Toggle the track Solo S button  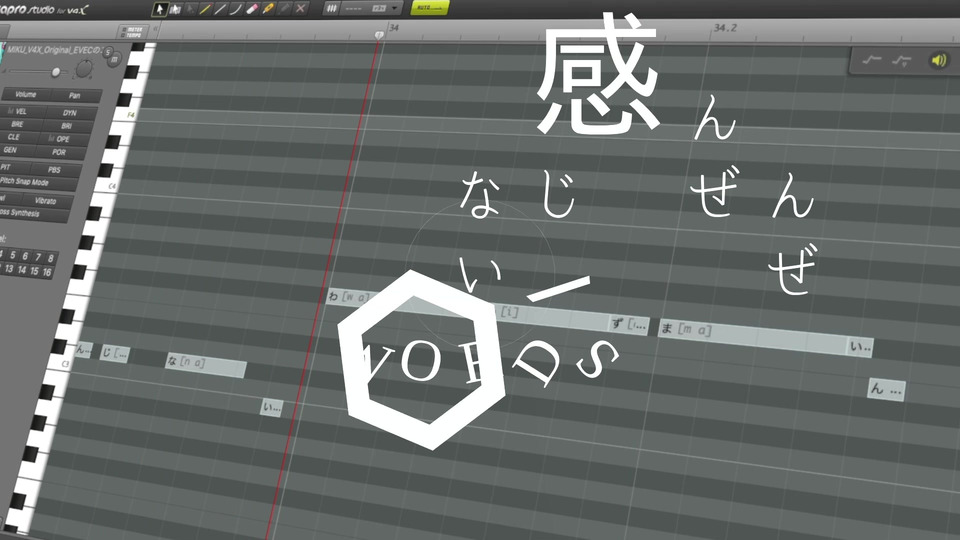pos(107,53)
